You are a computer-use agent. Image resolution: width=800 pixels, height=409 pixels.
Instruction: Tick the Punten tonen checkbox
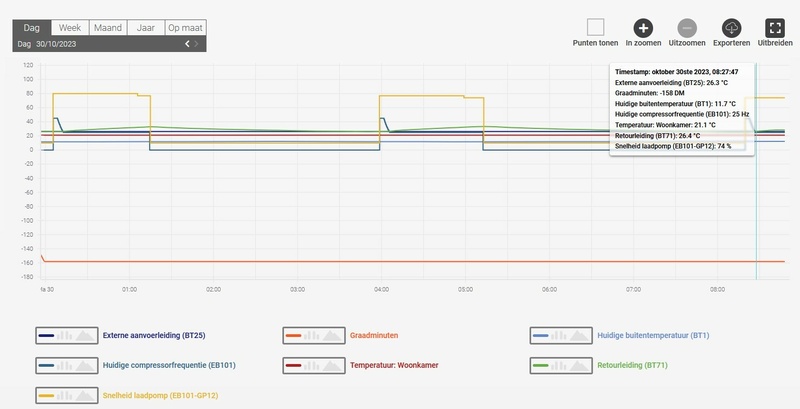click(x=595, y=27)
